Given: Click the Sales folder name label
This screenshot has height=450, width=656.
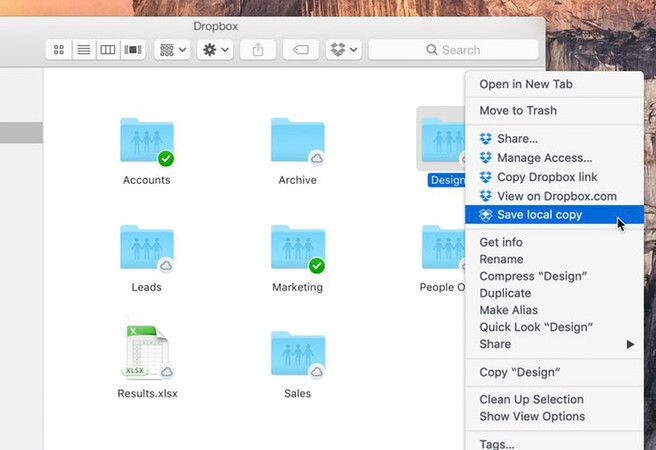Looking at the screenshot, I should [297, 394].
